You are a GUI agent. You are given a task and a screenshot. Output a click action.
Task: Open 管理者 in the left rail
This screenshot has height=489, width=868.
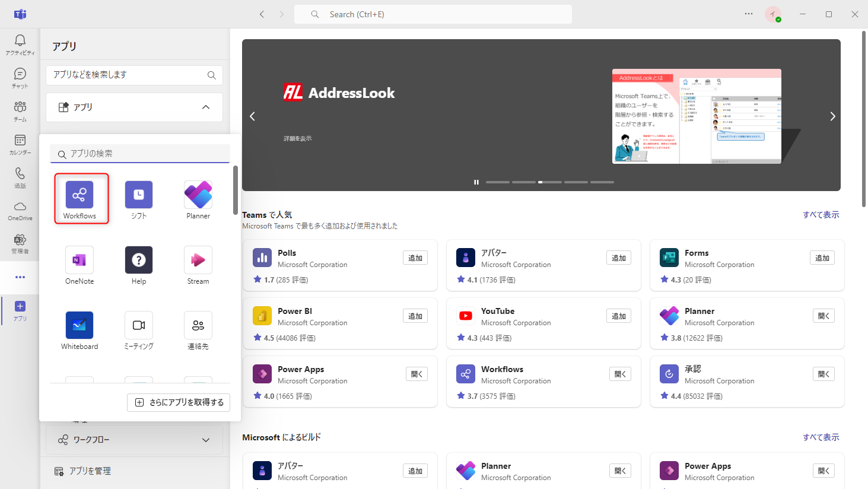point(20,244)
